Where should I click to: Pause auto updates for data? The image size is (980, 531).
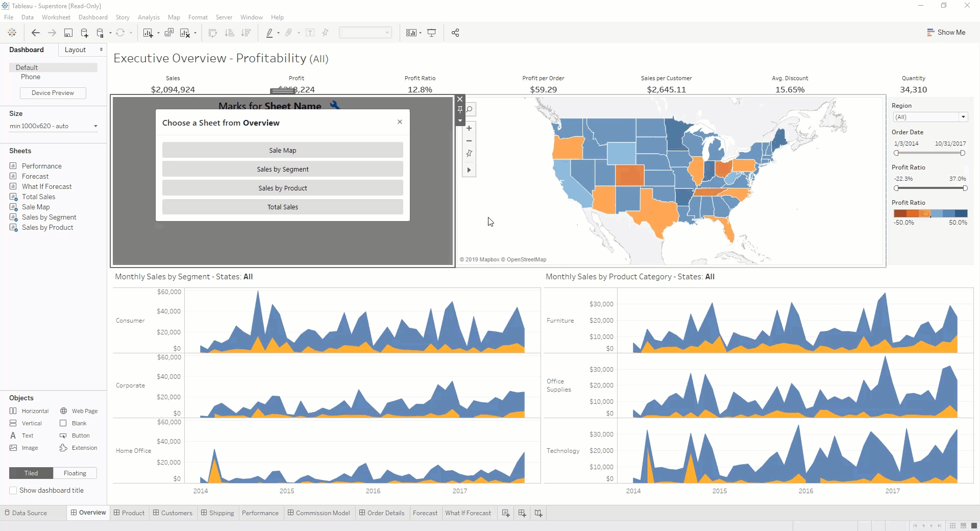pos(101,33)
